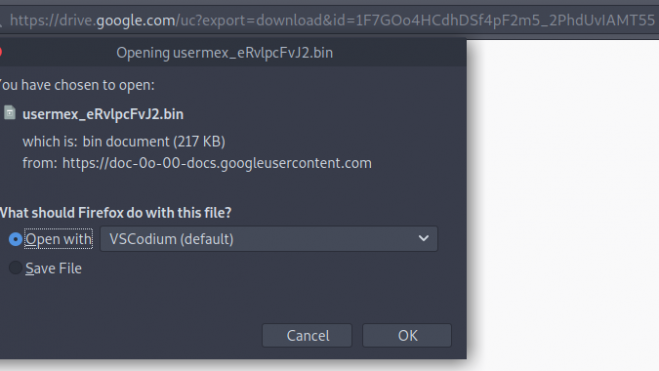Click the download id portion of URL
The height and width of the screenshot is (371, 659).
pyautogui.click(x=500, y=20)
